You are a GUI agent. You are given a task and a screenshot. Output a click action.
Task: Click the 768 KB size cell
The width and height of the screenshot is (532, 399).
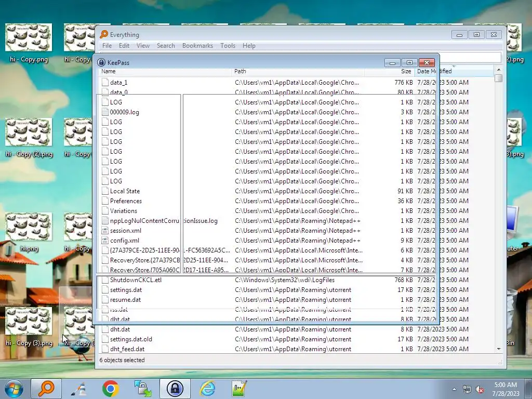click(x=404, y=280)
